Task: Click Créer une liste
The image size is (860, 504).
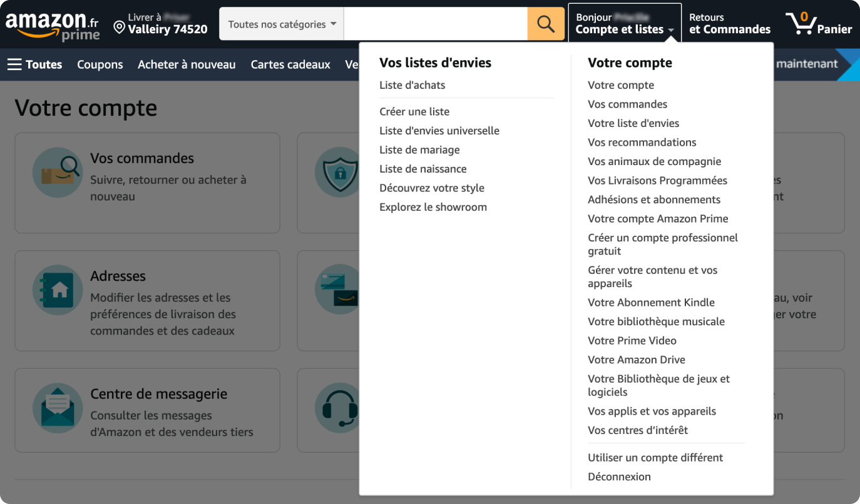Action: (414, 111)
